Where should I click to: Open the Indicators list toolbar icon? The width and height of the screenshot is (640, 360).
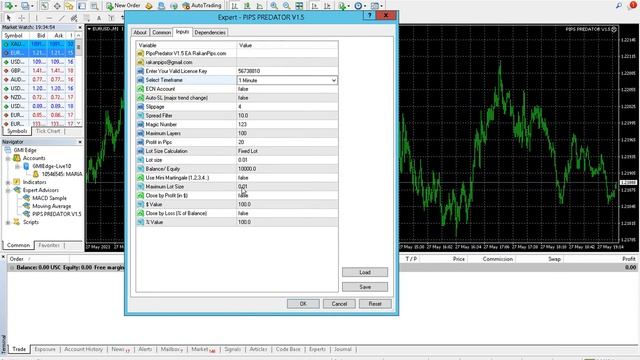(x=342, y=6)
